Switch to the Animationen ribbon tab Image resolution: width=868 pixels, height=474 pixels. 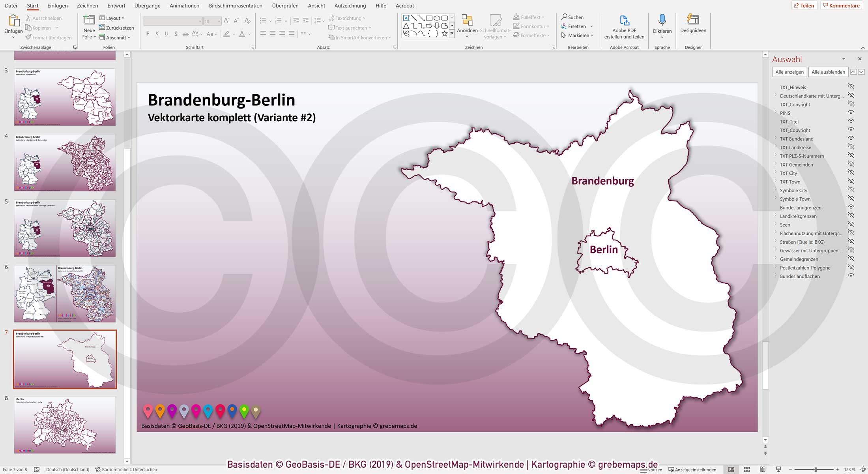(184, 6)
